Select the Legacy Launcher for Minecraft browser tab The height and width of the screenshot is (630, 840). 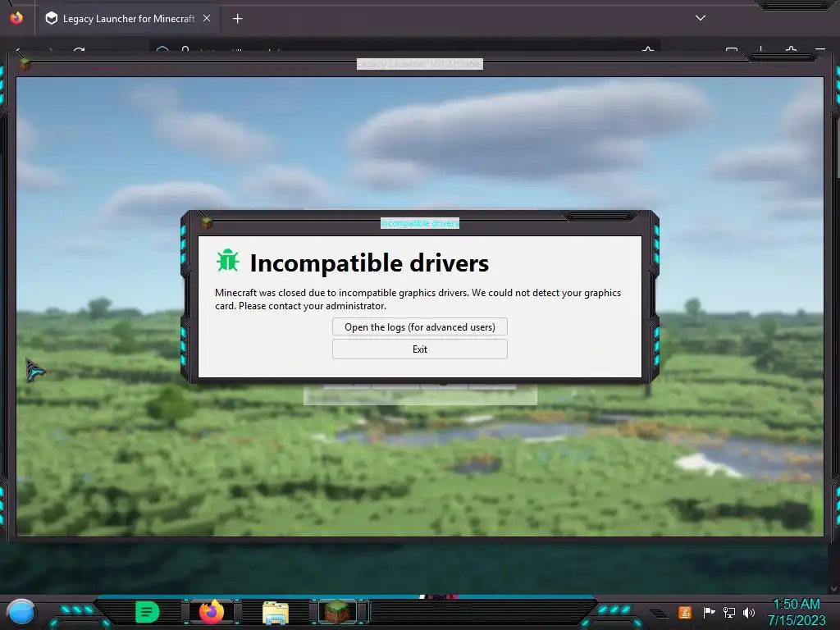point(128,19)
